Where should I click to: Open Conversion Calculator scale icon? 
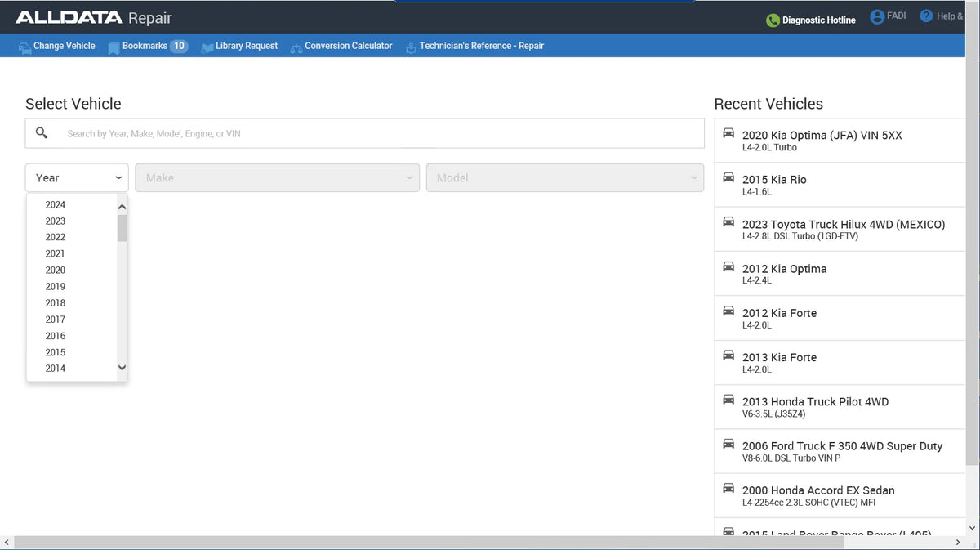pos(296,47)
